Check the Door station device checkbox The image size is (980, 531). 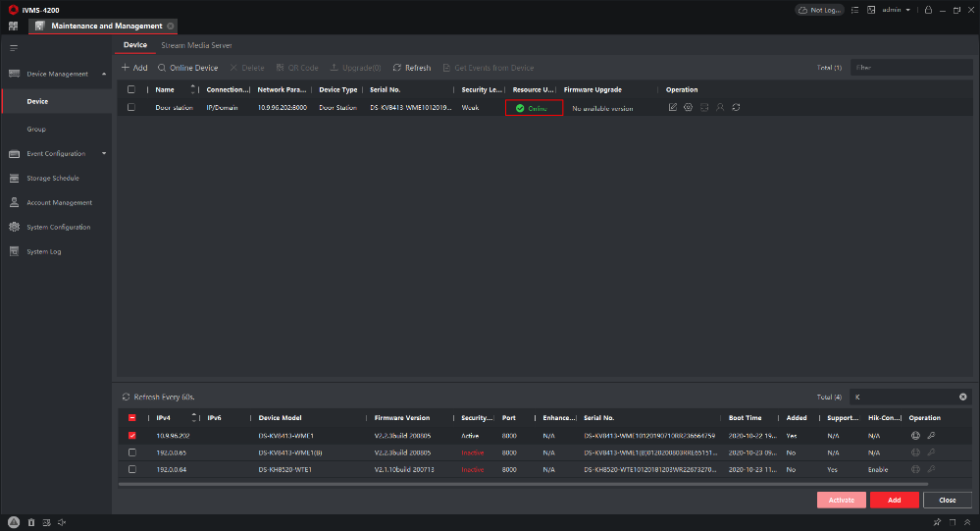131,108
